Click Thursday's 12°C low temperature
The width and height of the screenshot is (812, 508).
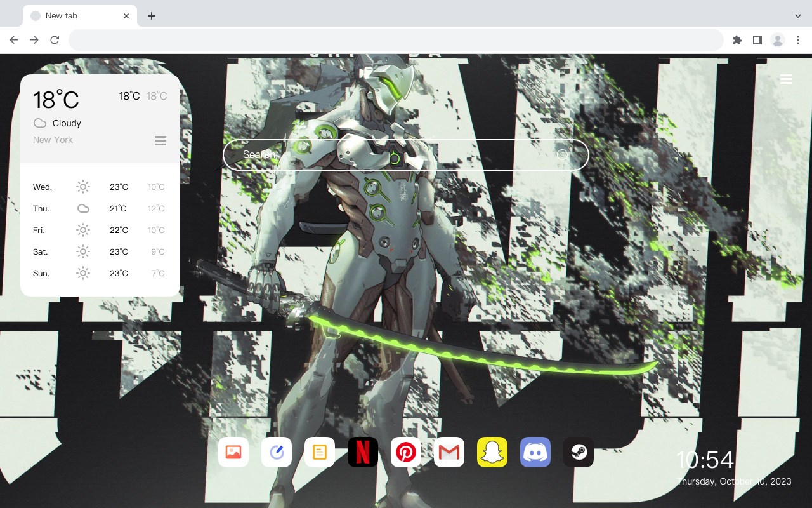point(157,208)
